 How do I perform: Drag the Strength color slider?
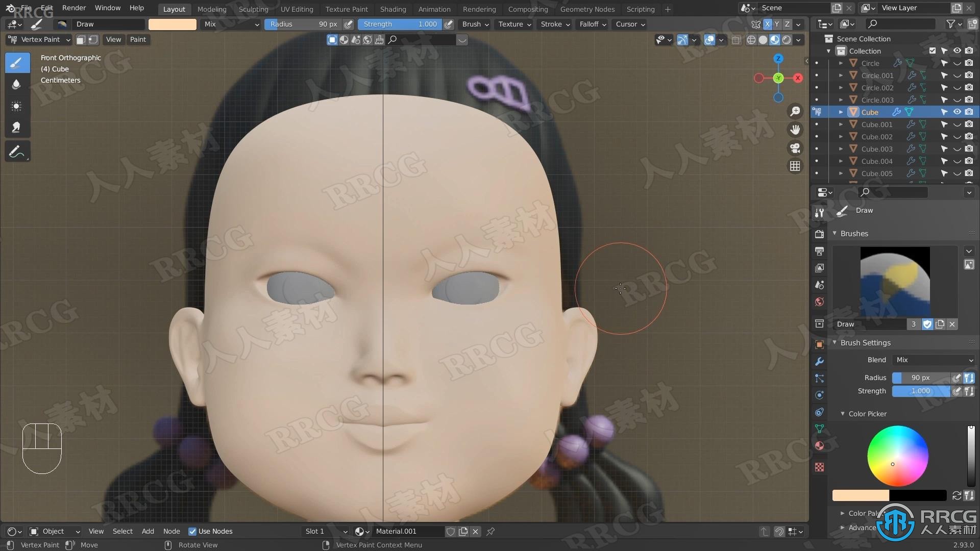[920, 391]
